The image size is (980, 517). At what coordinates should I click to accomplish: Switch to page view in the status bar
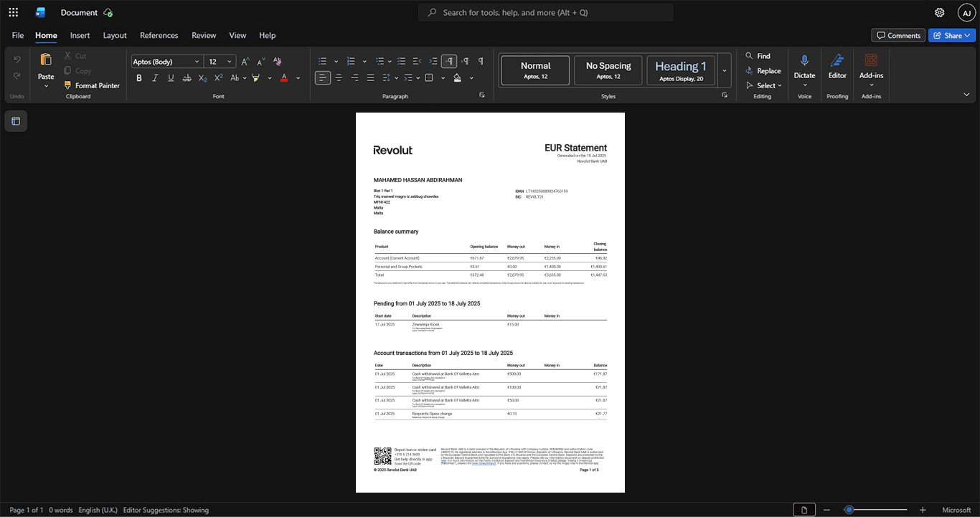[804, 510]
